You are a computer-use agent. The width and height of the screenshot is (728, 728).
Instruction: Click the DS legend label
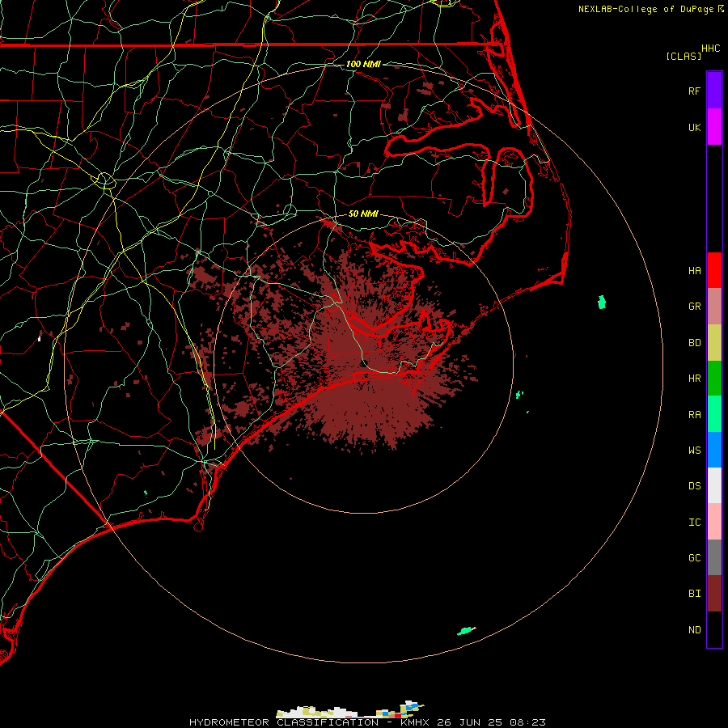coord(694,486)
